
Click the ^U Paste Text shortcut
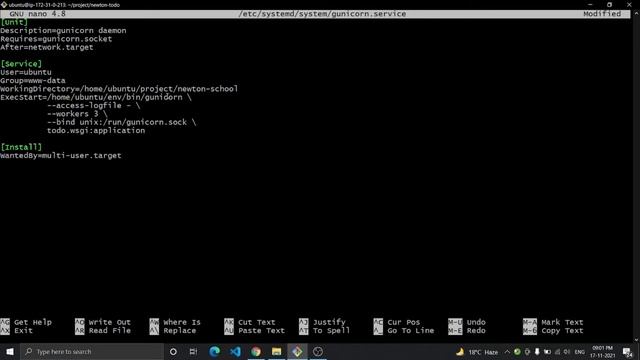tap(254, 331)
